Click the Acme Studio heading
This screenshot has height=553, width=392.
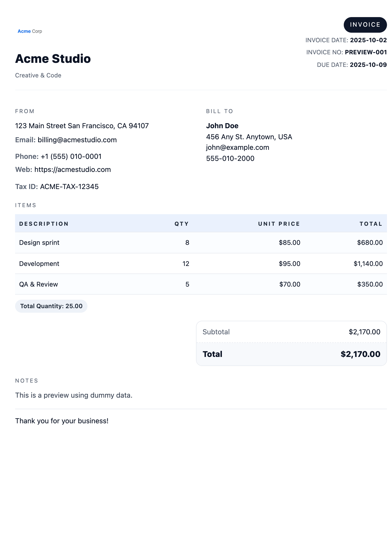point(53,59)
